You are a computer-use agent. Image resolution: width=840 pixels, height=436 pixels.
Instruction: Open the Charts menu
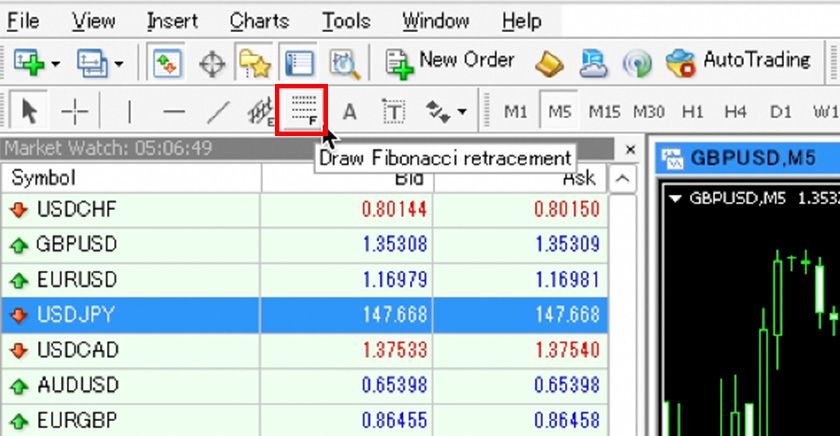pyautogui.click(x=259, y=21)
